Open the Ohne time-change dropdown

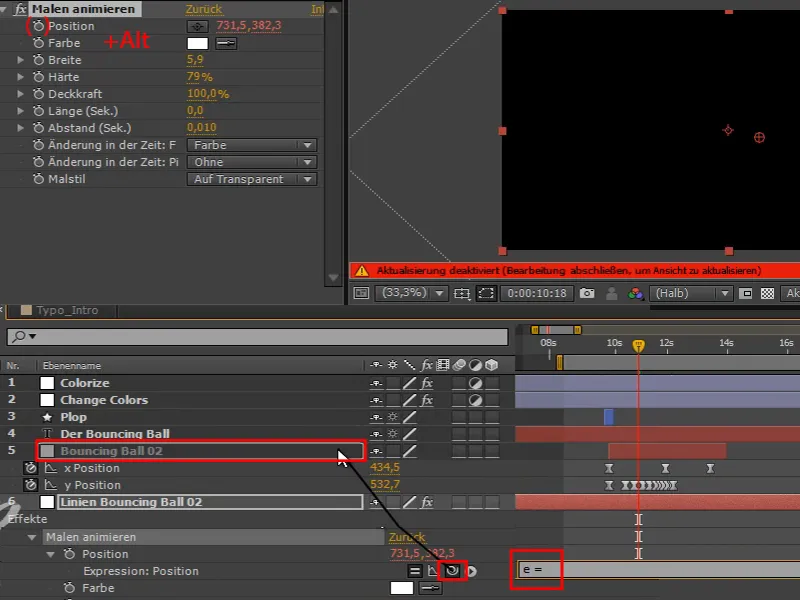click(x=252, y=162)
